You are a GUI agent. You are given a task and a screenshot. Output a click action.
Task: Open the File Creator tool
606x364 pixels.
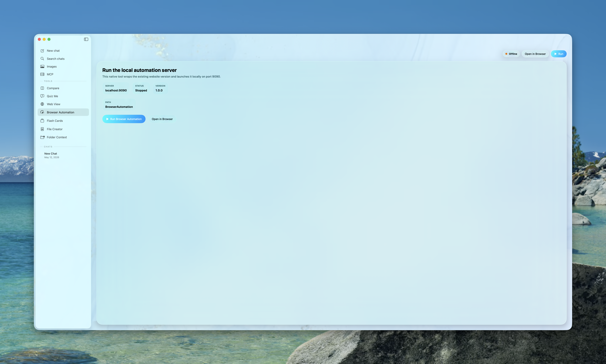[x=63, y=129]
